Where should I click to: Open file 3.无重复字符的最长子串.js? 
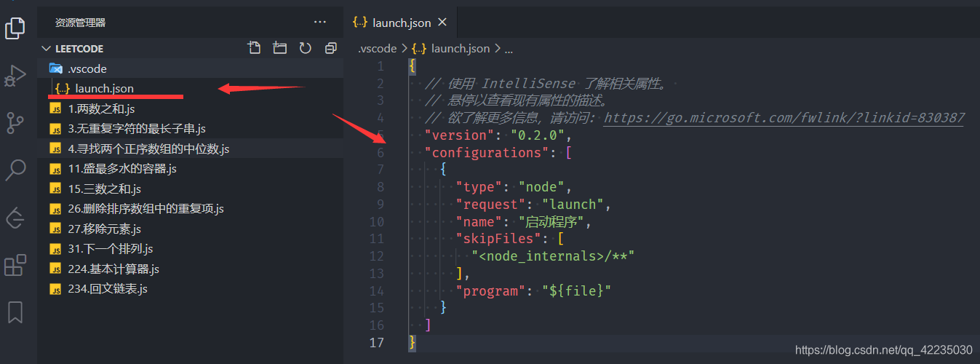click(191, 128)
